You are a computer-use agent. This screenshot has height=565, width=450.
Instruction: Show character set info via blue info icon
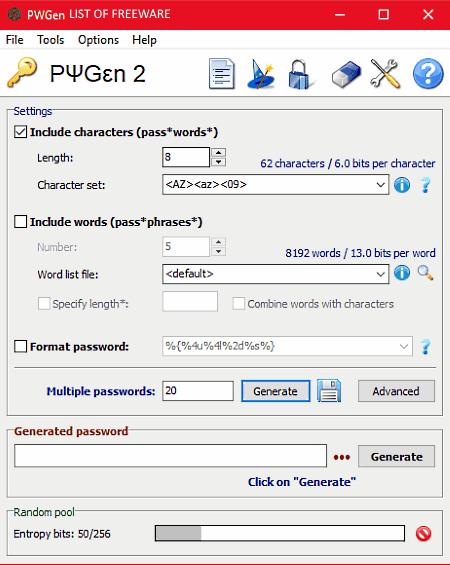click(402, 185)
